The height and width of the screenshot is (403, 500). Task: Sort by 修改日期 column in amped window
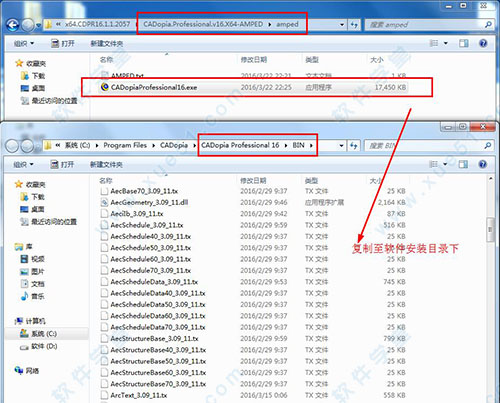(254, 60)
